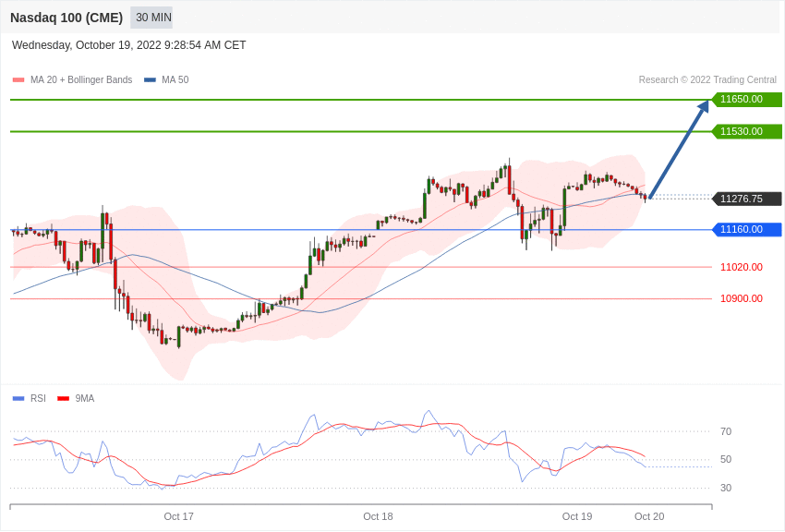Click the pink MA 20 + Bollinger Bands swatch

pos(18,80)
